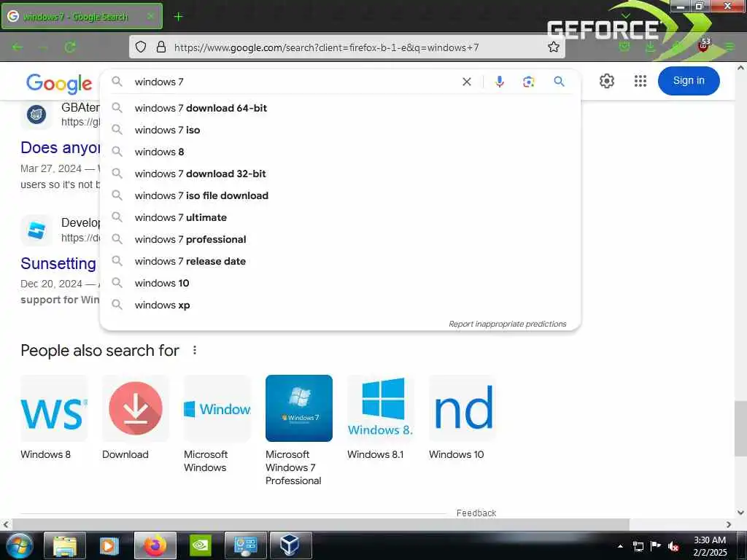
Task: Choose suggestion windows 7 release date
Action: [x=340, y=262]
